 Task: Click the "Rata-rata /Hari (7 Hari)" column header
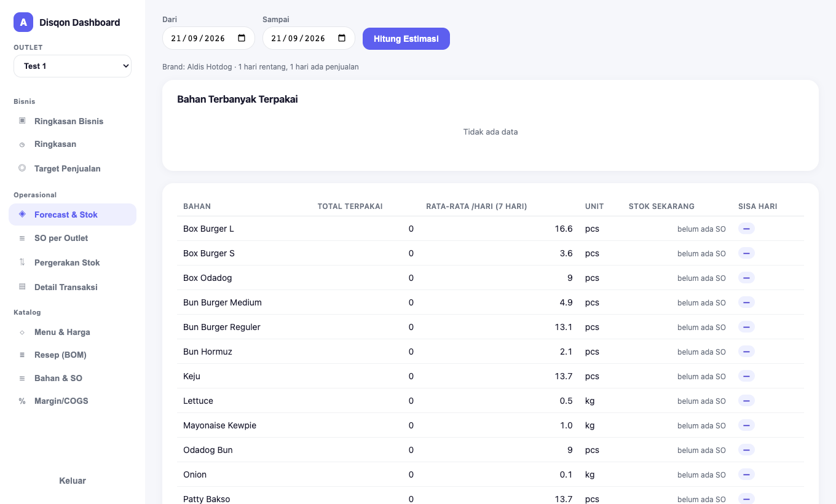476,207
